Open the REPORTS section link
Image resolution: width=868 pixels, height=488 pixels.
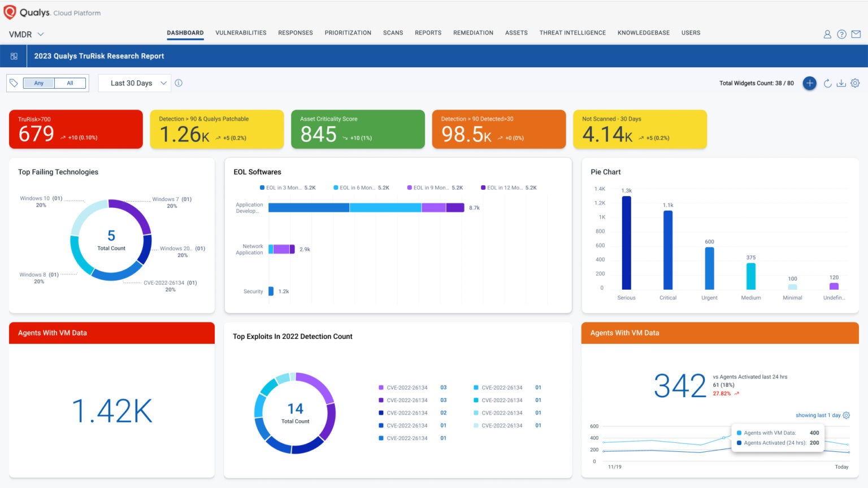[x=428, y=32]
